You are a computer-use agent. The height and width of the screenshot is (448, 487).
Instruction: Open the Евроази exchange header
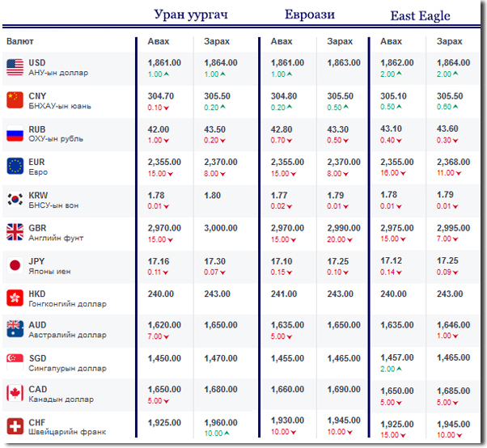click(309, 15)
